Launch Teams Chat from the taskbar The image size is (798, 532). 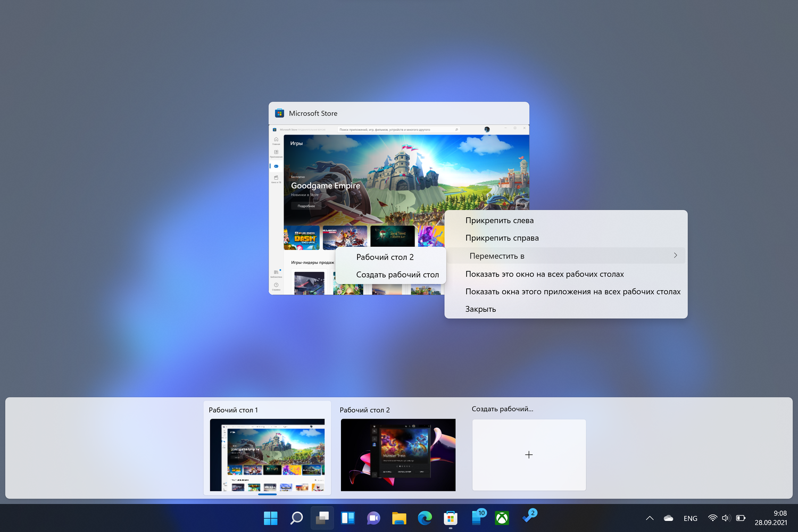tap(373, 518)
